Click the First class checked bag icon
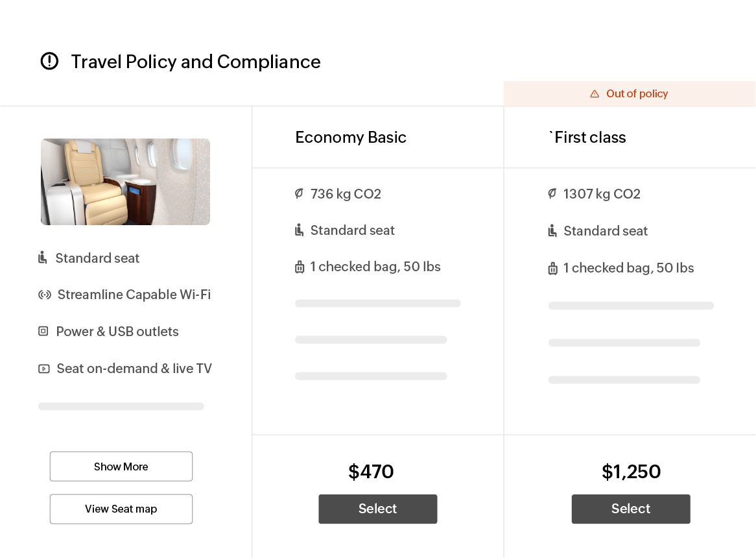Image resolution: width=756 pixels, height=558 pixels. 552,268
